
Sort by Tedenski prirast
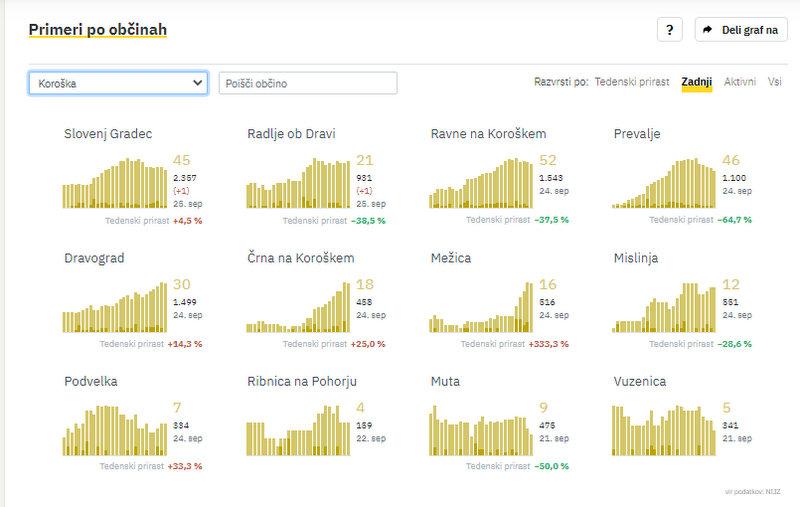coord(633,82)
